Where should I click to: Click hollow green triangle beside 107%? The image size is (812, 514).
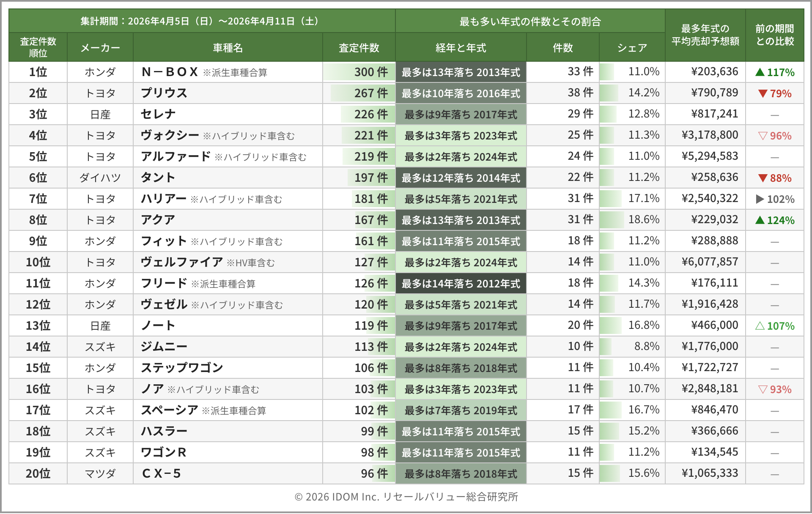[760, 326]
